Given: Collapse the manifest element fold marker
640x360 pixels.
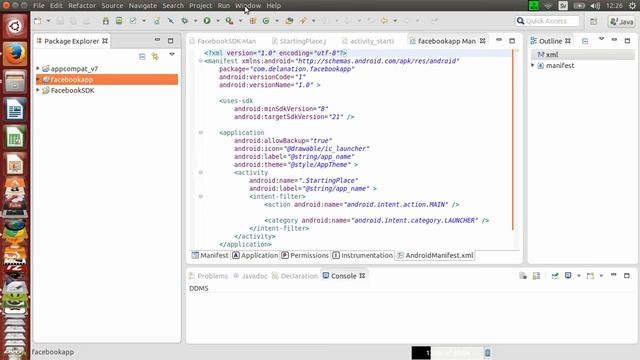Looking at the screenshot, I should coord(200,61).
